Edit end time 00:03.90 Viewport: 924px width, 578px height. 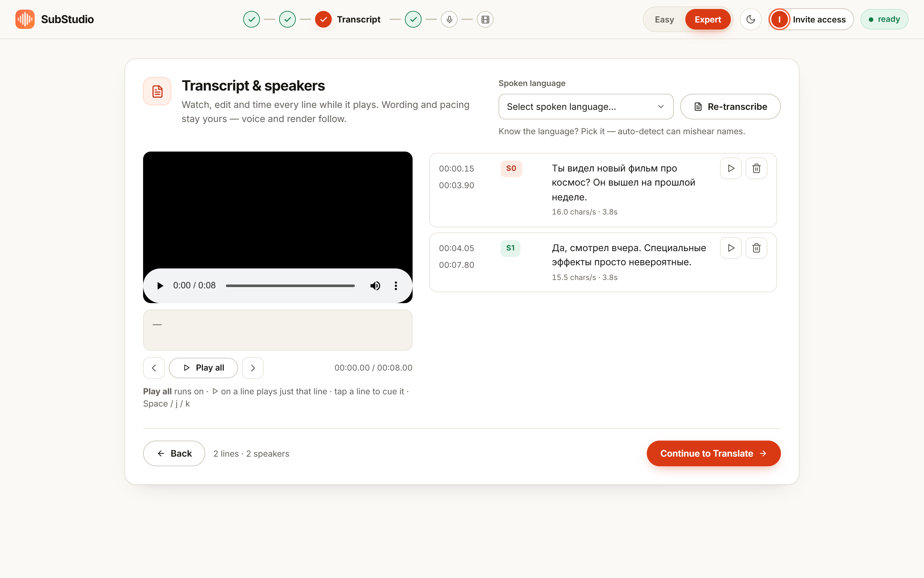tap(456, 185)
